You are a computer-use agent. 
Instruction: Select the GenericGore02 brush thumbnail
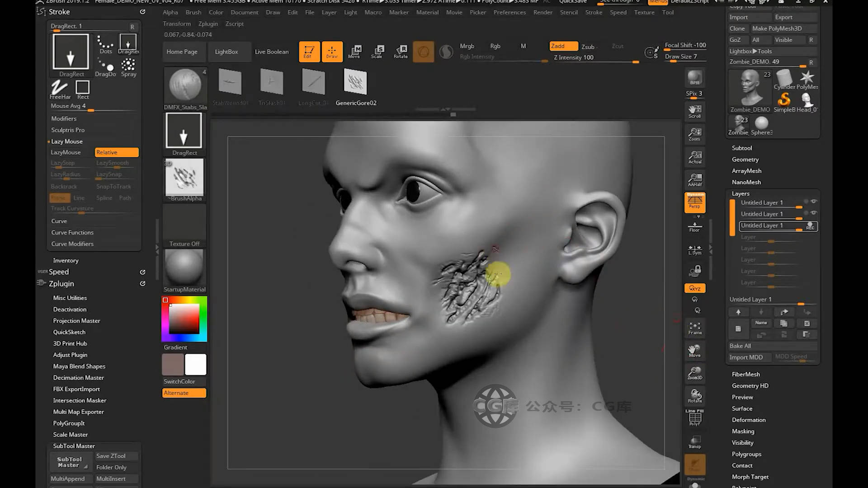pos(355,82)
